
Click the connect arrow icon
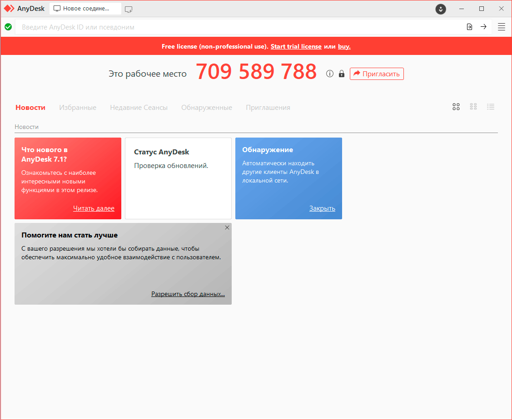click(483, 27)
